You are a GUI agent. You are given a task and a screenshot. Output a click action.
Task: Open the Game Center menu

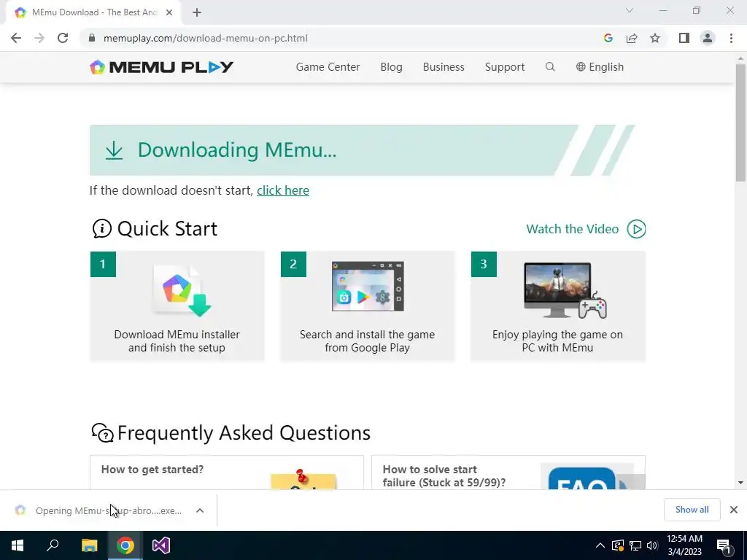pyautogui.click(x=328, y=67)
